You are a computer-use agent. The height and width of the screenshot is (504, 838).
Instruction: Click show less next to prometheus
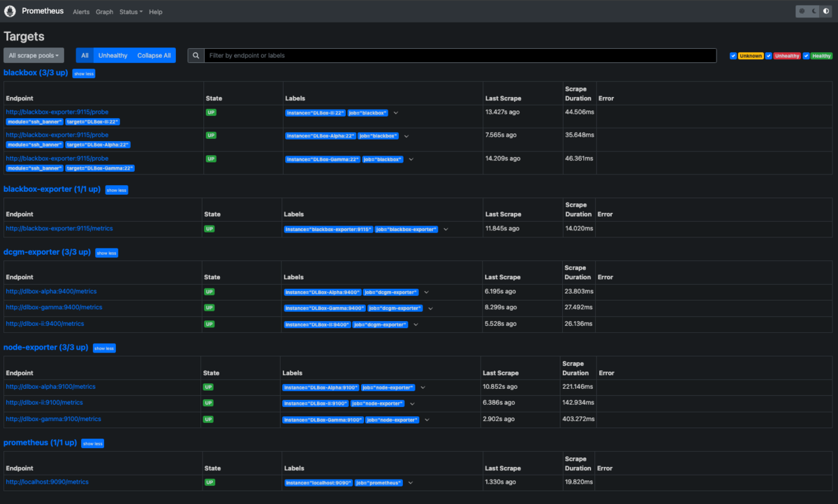pyautogui.click(x=92, y=443)
